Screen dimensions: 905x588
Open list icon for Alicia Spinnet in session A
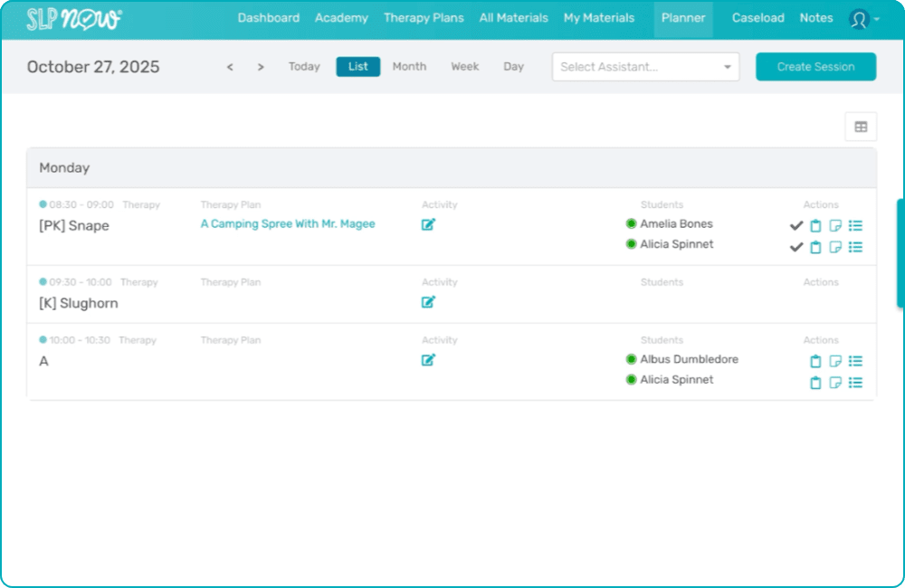[855, 383]
